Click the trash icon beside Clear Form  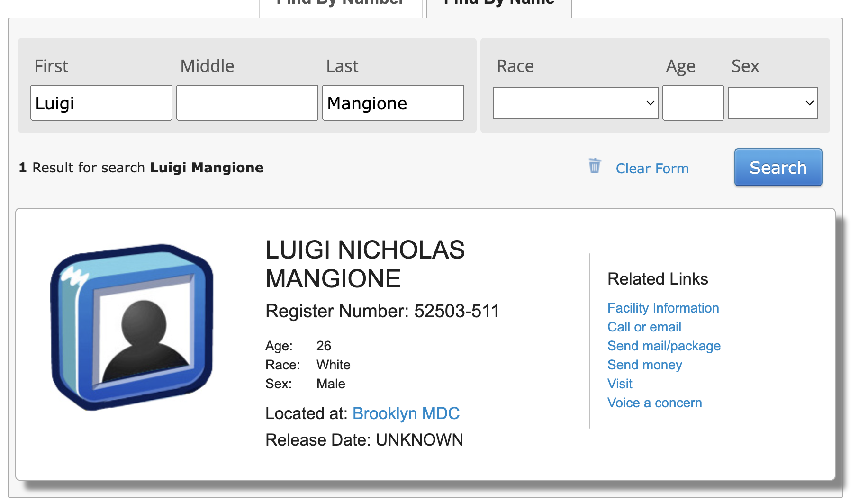click(x=595, y=167)
